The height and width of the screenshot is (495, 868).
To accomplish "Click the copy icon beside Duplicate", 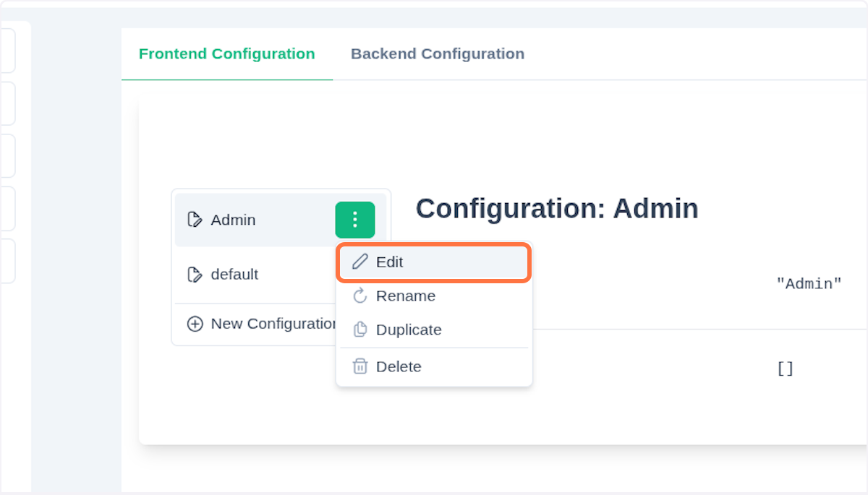I will [359, 330].
